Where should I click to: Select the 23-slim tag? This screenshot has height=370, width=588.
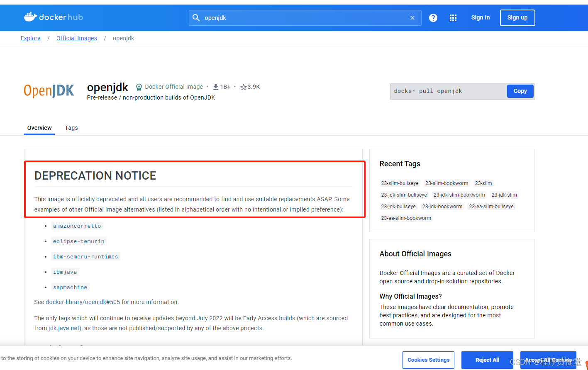coord(483,183)
